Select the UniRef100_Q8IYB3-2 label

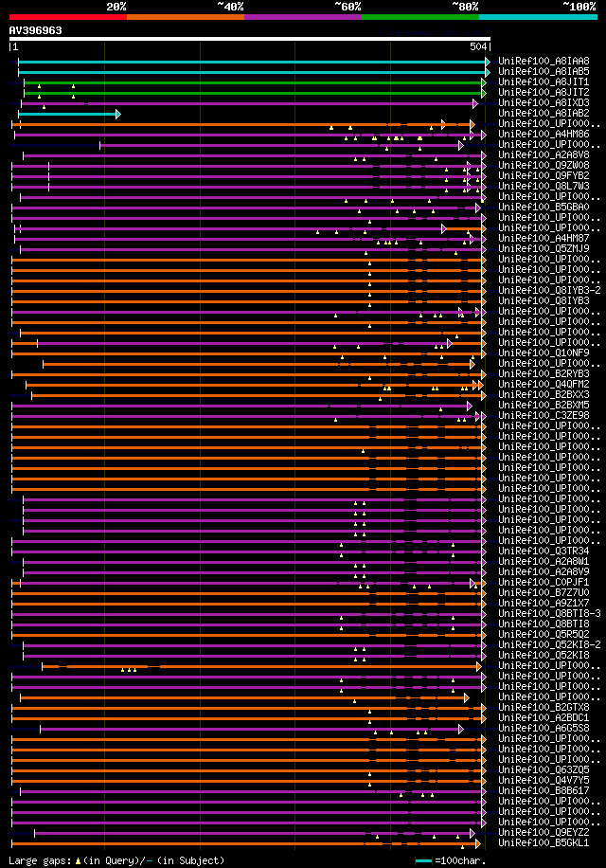[x=549, y=291]
